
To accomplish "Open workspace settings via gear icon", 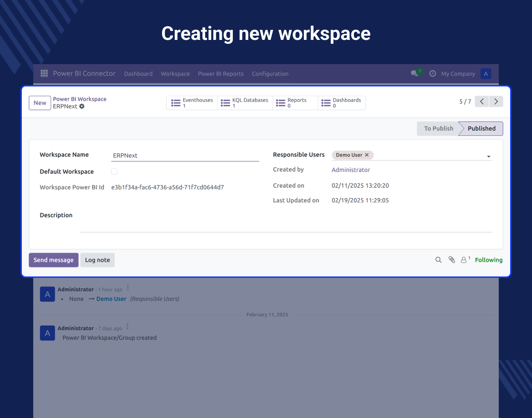I will (82, 106).
